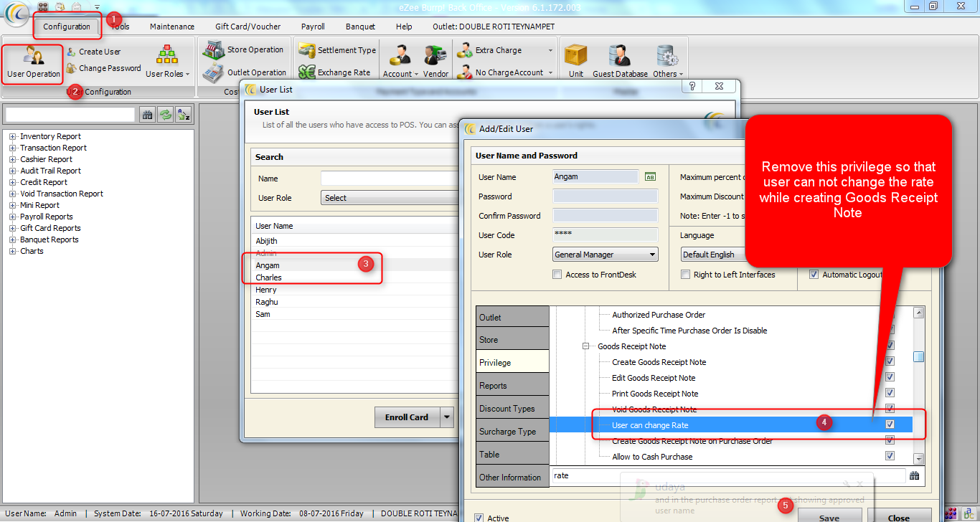The height and width of the screenshot is (522, 980).
Task: Click the Enroll Card button
Action: tap(407, 417)
